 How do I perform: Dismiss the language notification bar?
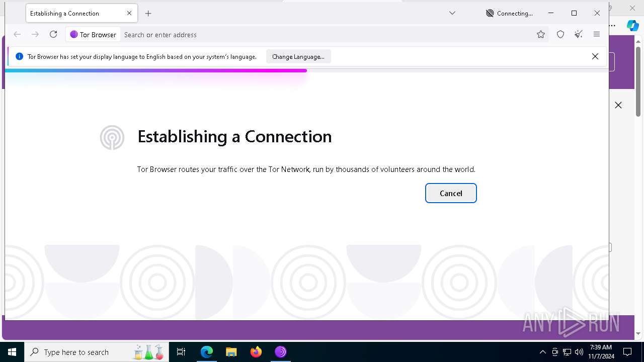[595, 56]
